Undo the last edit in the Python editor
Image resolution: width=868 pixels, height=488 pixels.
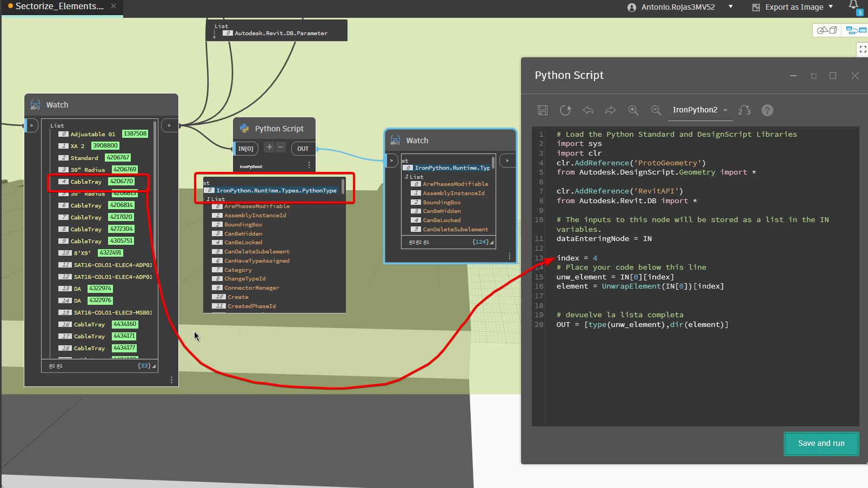coord(588,110)
